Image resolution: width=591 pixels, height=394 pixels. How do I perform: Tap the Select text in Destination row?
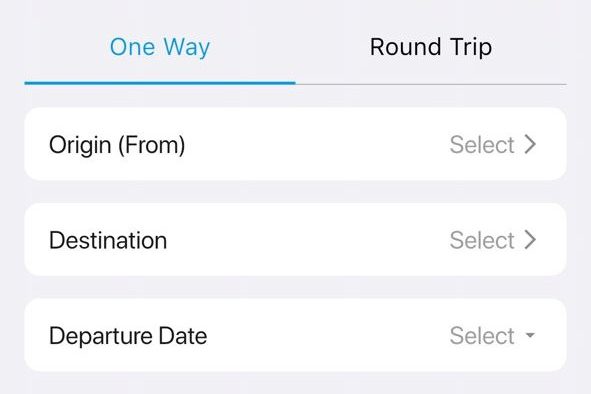[482, 240]
